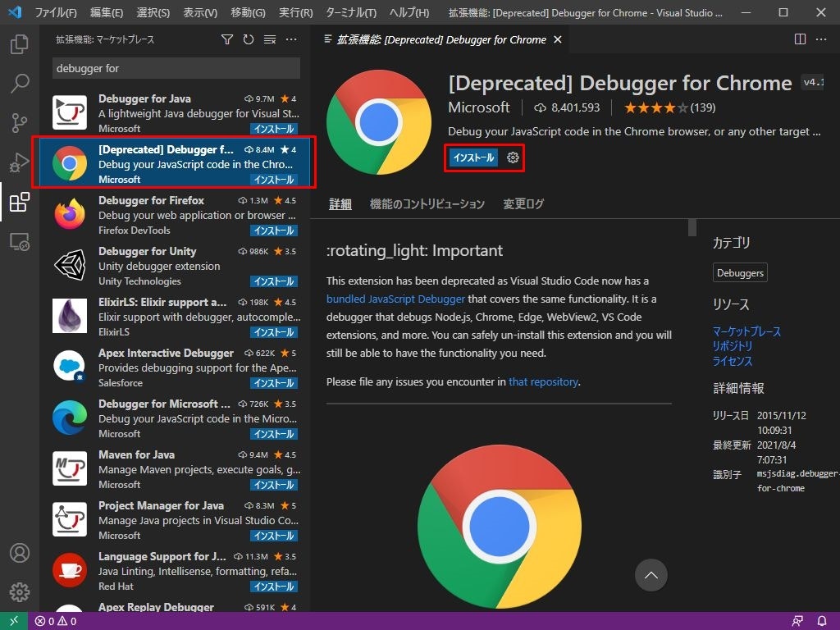
Task: Open the Run and Debug view
Action: coord(20,162)
